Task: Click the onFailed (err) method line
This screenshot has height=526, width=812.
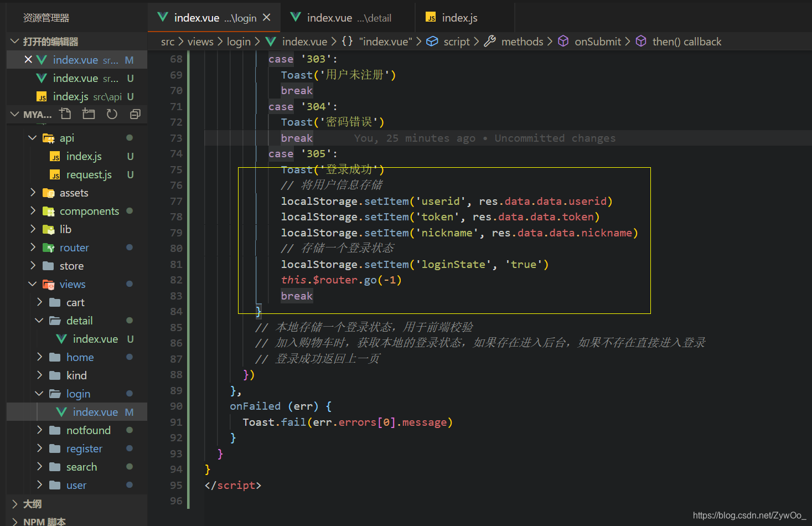Action: coord(281,406)
